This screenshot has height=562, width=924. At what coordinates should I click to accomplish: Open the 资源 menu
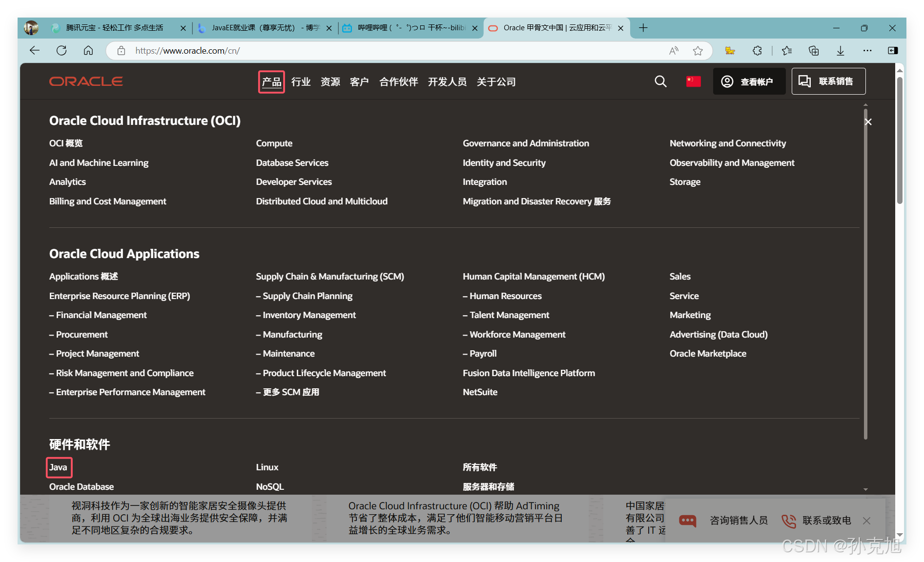(330, 81)
